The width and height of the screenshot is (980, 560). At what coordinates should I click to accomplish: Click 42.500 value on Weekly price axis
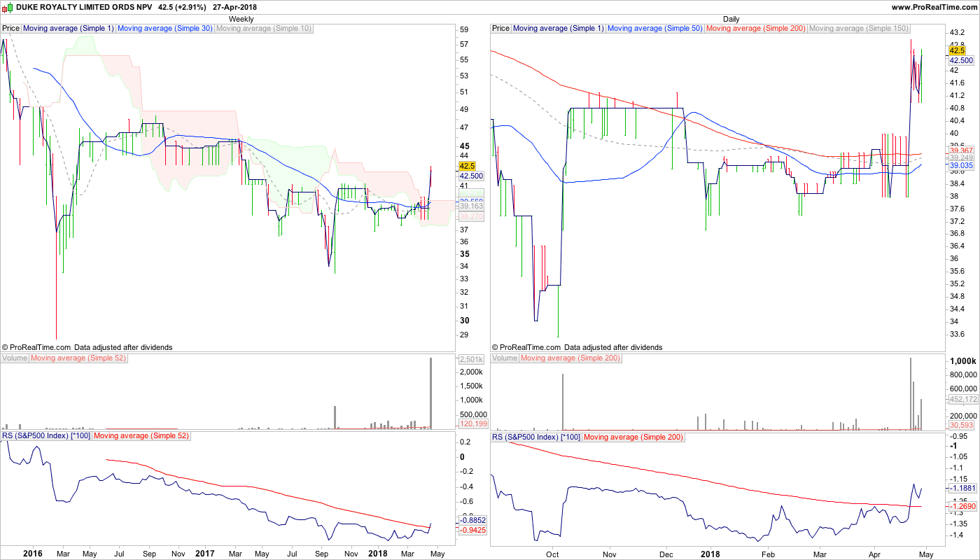click(470, 176)
